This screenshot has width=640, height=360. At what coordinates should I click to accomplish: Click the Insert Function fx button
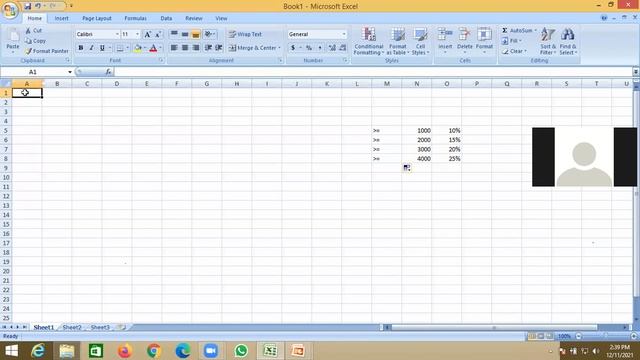click(108, 72)
